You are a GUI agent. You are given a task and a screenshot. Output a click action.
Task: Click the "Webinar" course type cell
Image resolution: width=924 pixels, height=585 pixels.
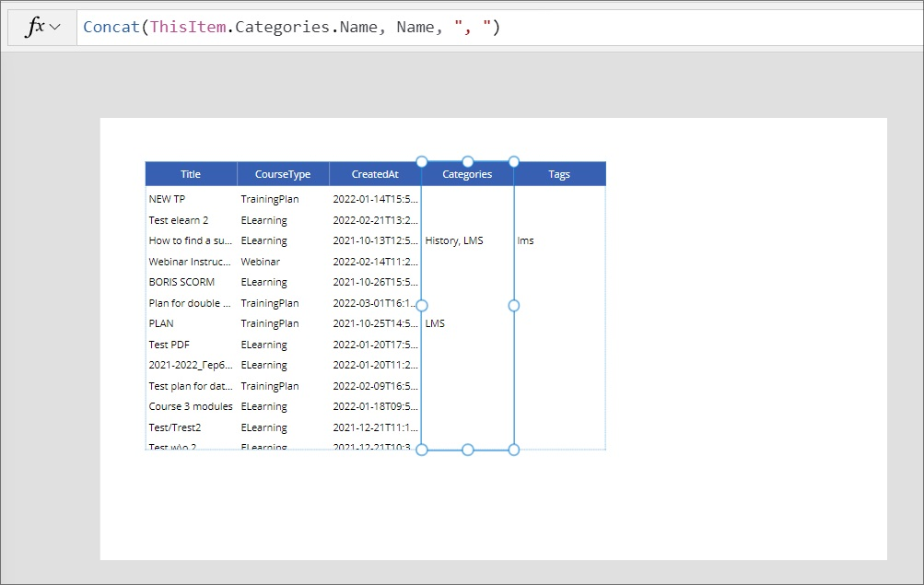pos(261,262)
